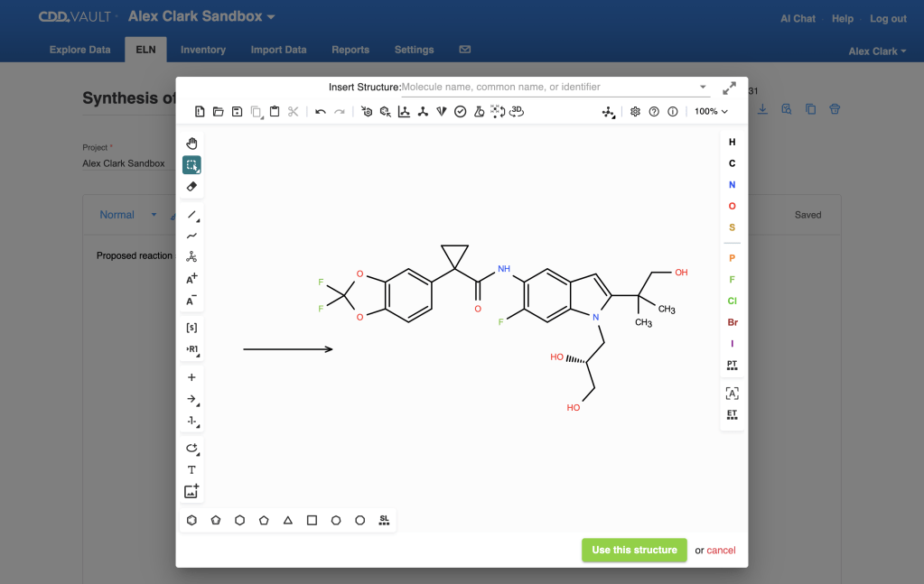Select the Text tool

(x=191, y=470)
